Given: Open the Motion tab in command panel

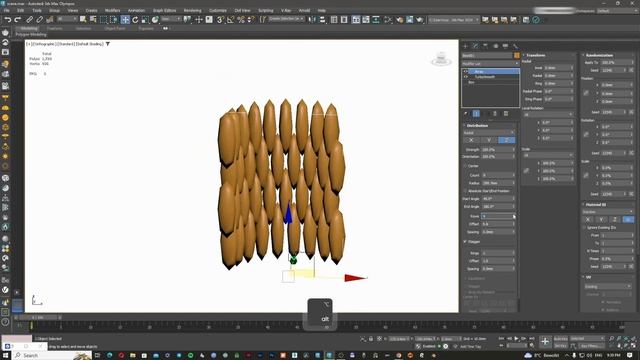Looking at the screenshot, I should click(x=496, y=46).
